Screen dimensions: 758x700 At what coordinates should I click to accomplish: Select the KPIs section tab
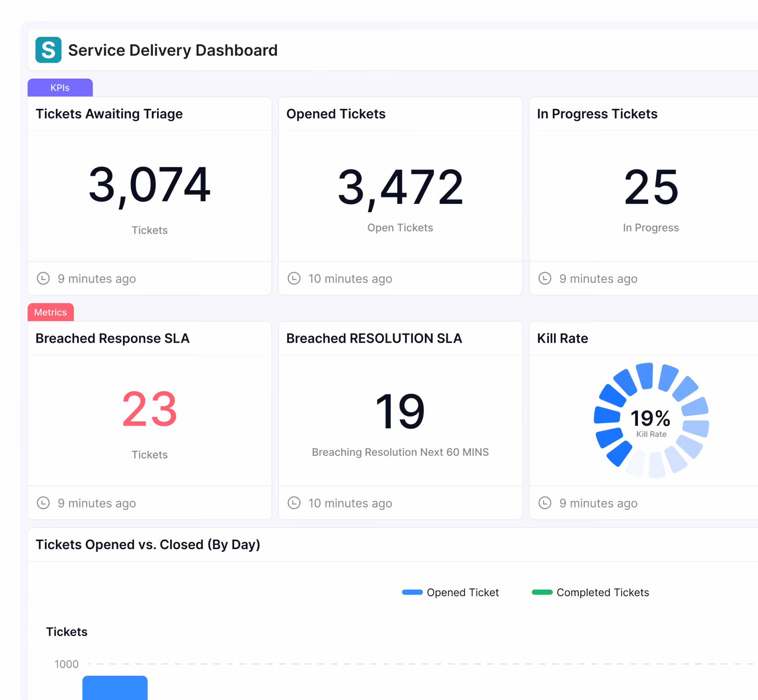coord(60,87)
